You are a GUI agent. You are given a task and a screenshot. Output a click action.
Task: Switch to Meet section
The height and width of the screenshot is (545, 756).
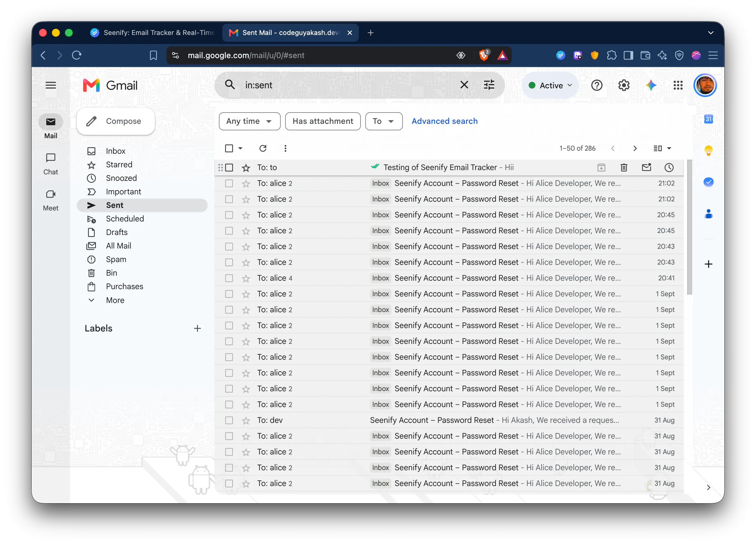point(51,200)
